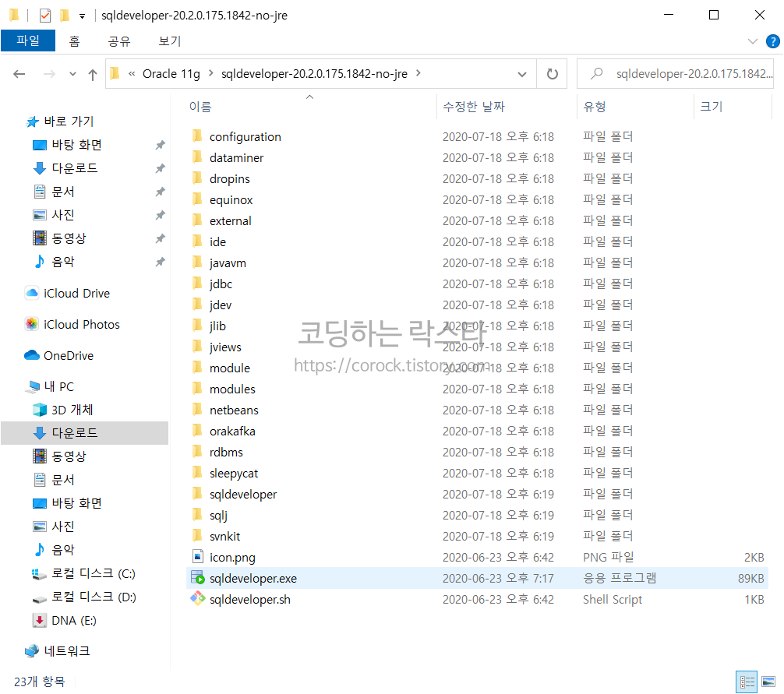Open the 공유 ribbon tab
The width and height of the screenshot is (784, 694).
click(x=119, y=41)
